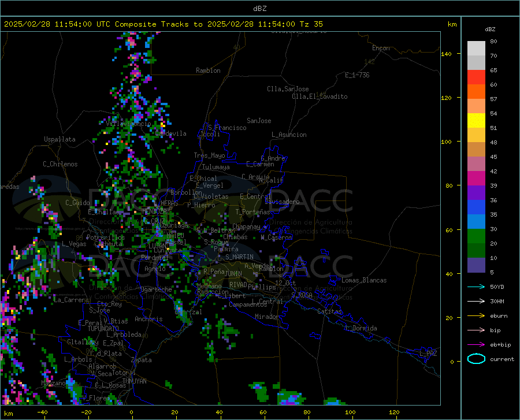
Task: Click the Tres_Mayo label
Action: tap(209, 155)
